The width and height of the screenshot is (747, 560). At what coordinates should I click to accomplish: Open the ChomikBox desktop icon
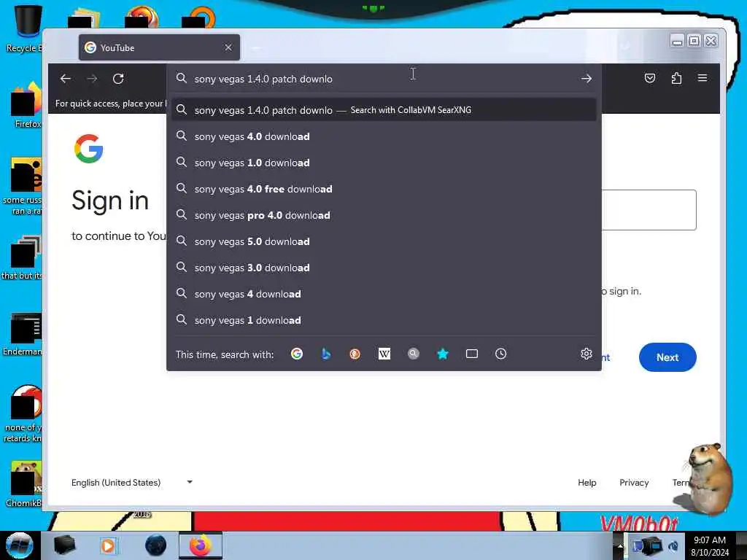pyautogui.click(x=24, y=484)
